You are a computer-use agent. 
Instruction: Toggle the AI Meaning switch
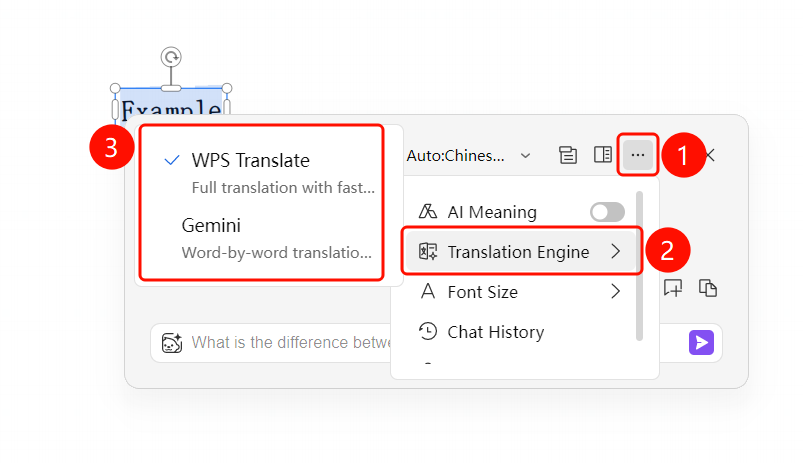(x=607, y=212)
